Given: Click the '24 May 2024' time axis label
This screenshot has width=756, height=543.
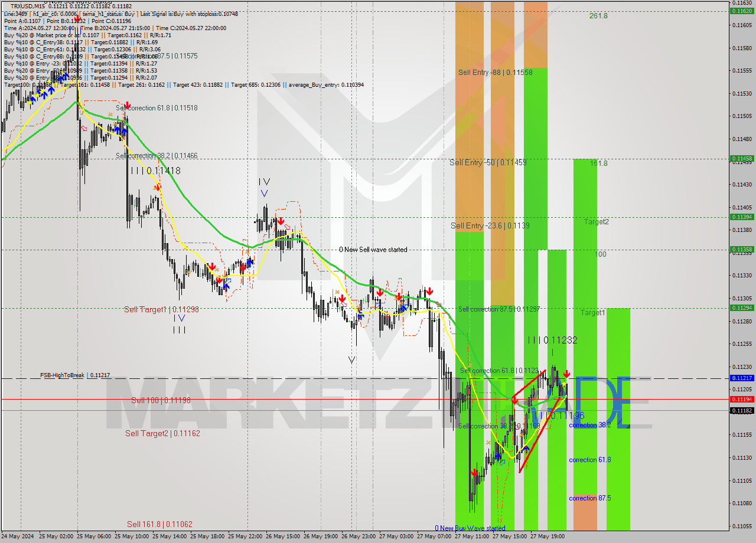Looking at the screenshot, I should 18,537.
